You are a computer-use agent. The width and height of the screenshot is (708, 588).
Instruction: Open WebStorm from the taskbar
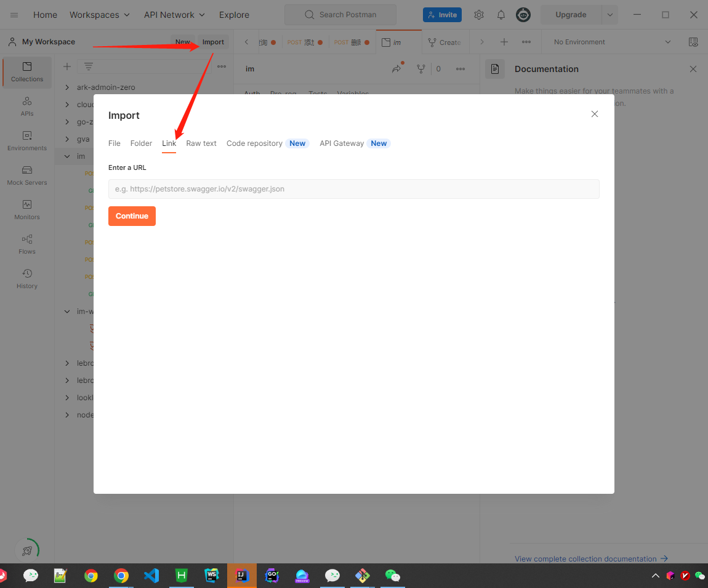point(211,575)
